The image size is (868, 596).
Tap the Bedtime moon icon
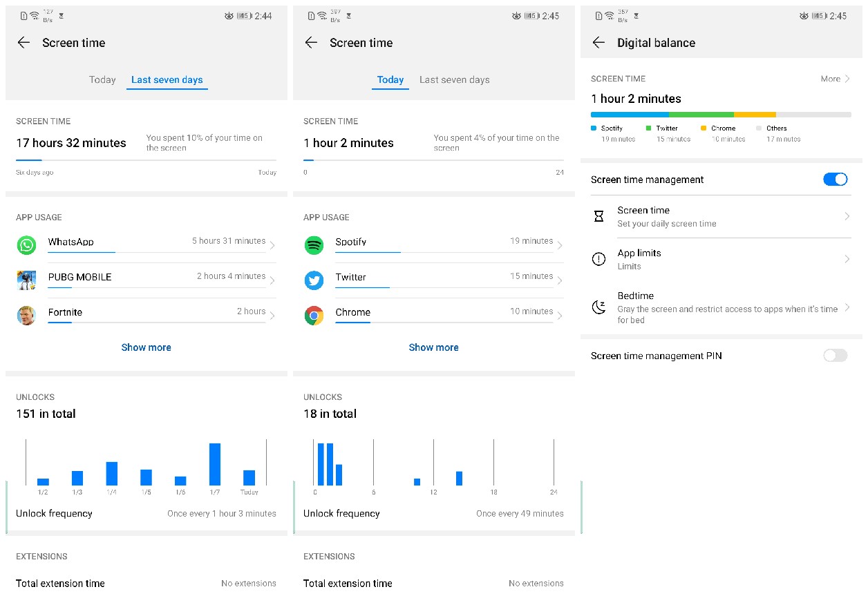(599, 307)
